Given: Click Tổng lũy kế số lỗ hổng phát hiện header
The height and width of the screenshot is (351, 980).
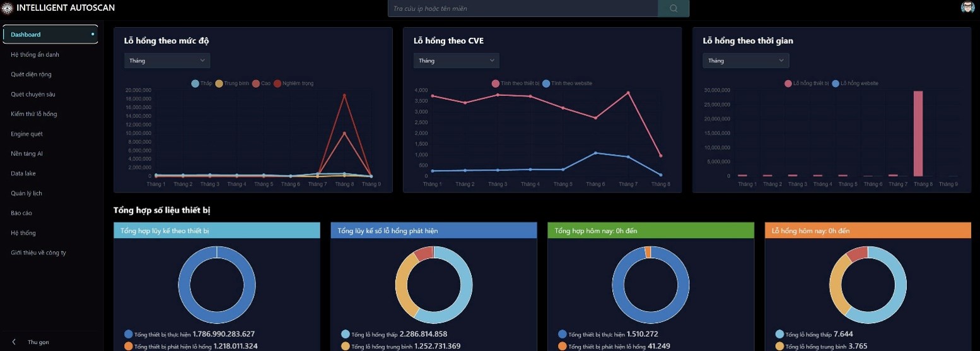Looking at the screenshot, I should click(434, 230).
